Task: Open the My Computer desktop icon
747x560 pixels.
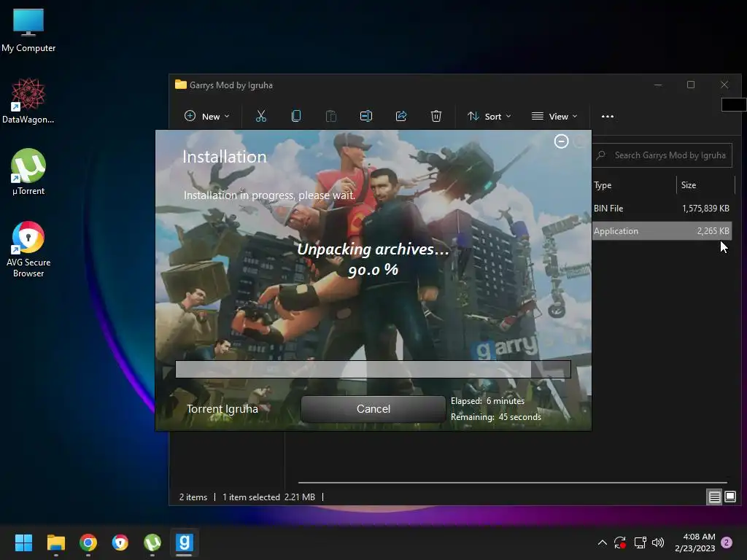Action: 28,31
